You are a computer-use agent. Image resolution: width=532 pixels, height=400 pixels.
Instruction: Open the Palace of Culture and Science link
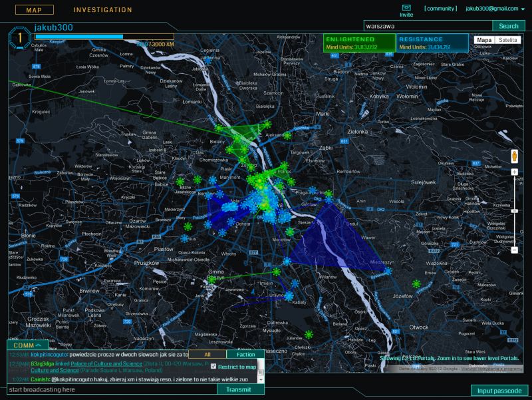pos(106,363)
